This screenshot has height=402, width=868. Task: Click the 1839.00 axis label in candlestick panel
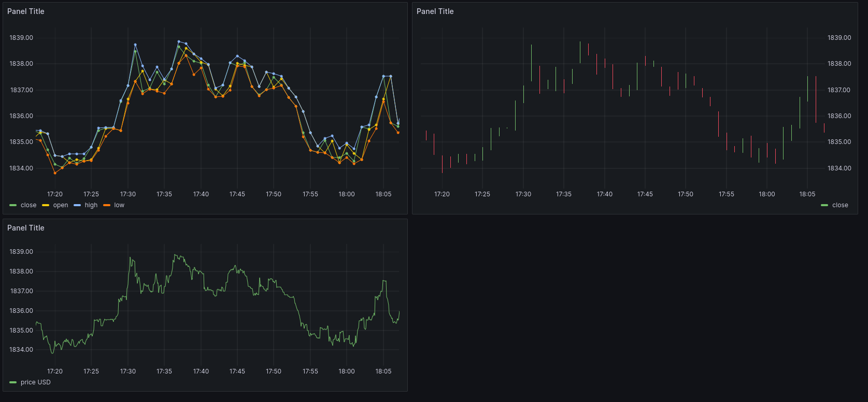tap(839, 38)
